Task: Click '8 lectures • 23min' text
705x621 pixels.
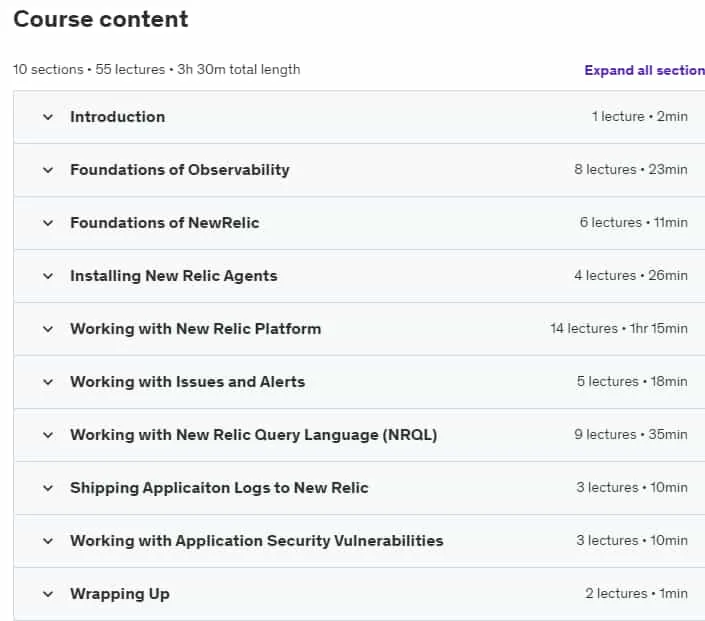Action: point(630,170)
